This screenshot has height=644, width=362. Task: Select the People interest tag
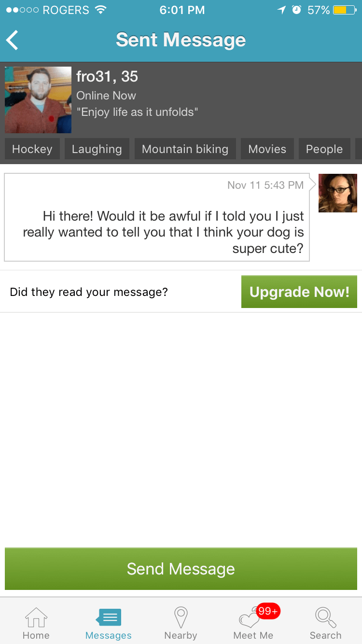(x=324, y=149)
